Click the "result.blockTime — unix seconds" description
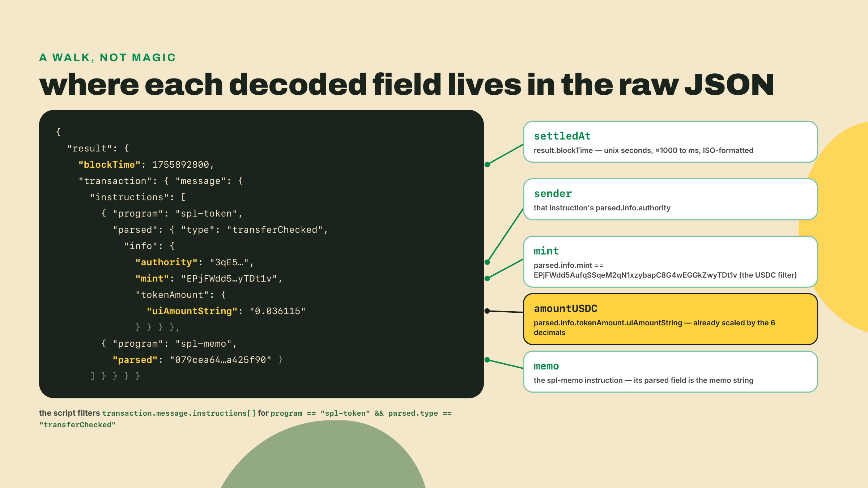Image resolution: width=868 pixels, height=488 pixels. click(x=643, y=150)
